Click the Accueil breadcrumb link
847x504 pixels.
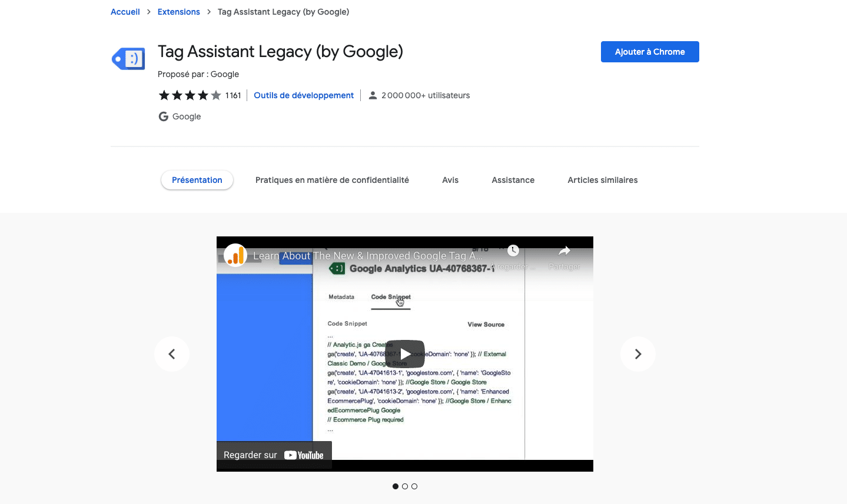click(x=125, y=12)
